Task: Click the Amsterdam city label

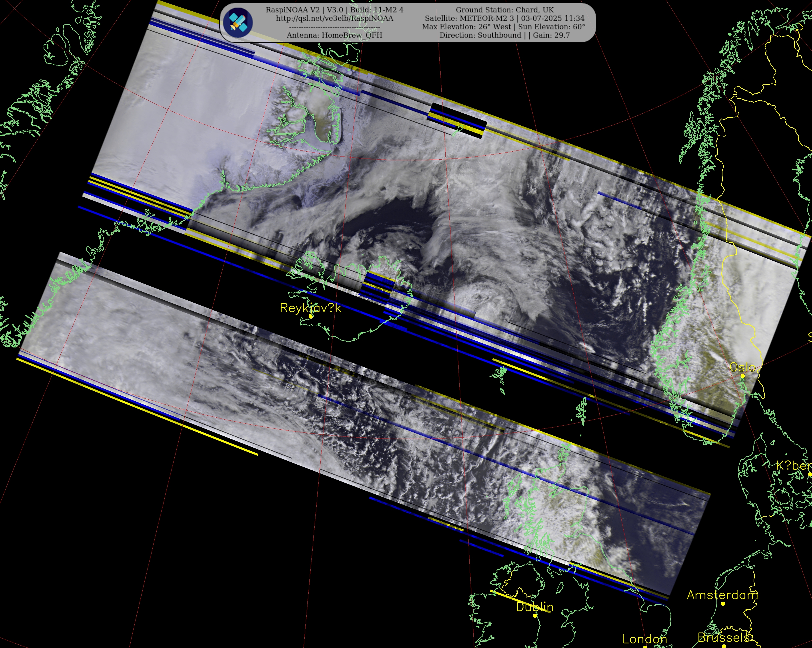Action: tap(722, 595)
